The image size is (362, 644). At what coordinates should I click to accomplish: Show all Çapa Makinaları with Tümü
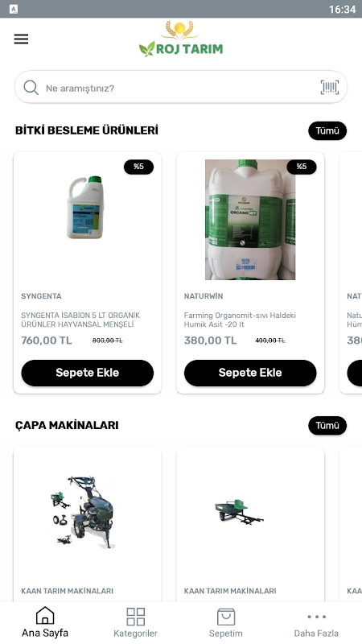327,426
